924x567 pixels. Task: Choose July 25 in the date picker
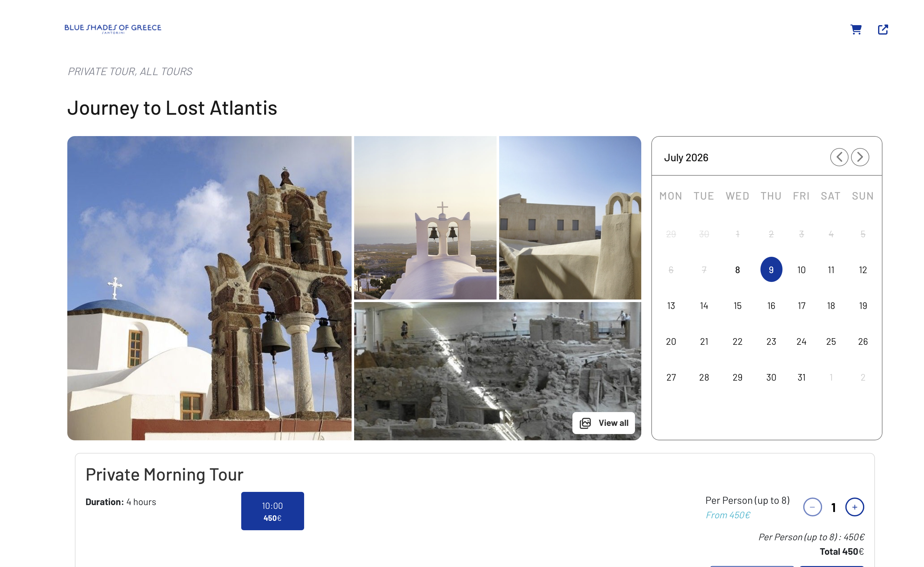[x=831, y=341]
